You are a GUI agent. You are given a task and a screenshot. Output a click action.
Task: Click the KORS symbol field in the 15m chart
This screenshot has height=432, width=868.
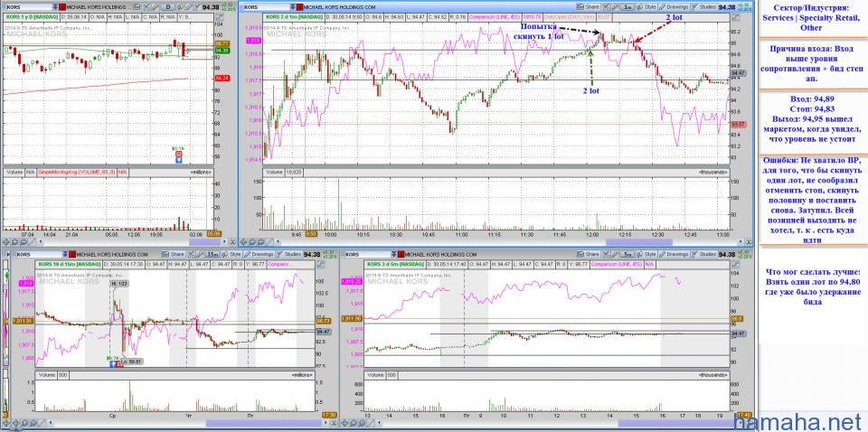click(39, 254)
